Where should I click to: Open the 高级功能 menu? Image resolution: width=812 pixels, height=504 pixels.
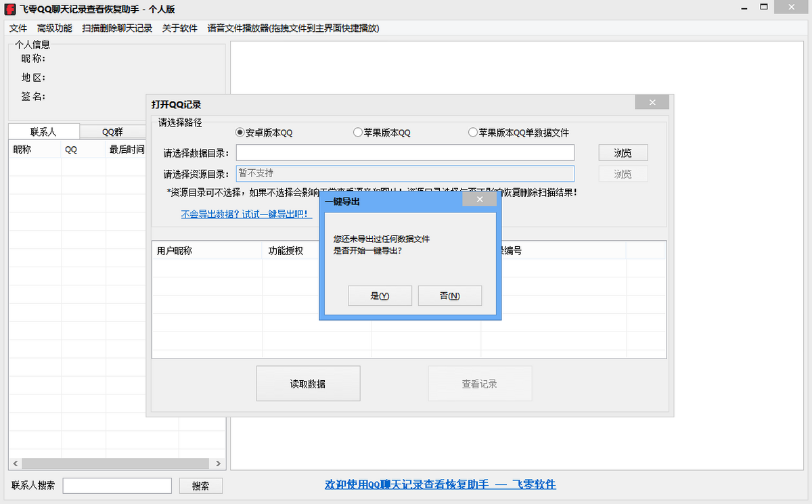(55, 28)
